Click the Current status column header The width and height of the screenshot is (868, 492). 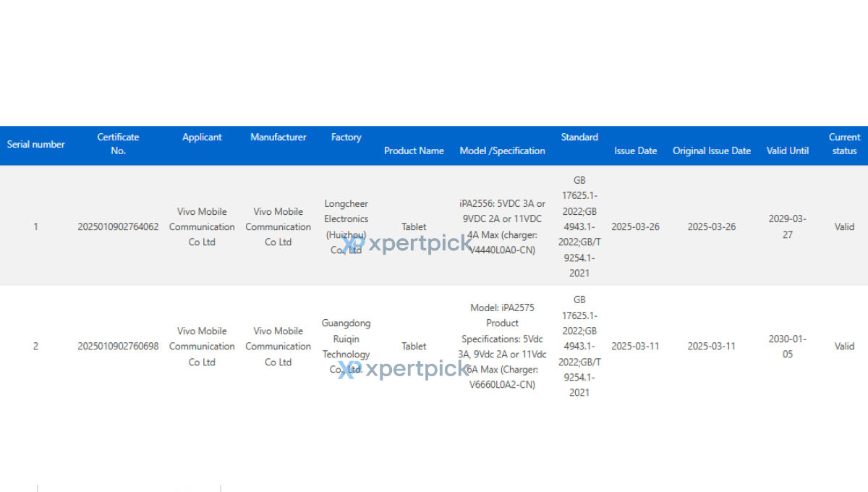pyautogui.click(x=844, y=144)
